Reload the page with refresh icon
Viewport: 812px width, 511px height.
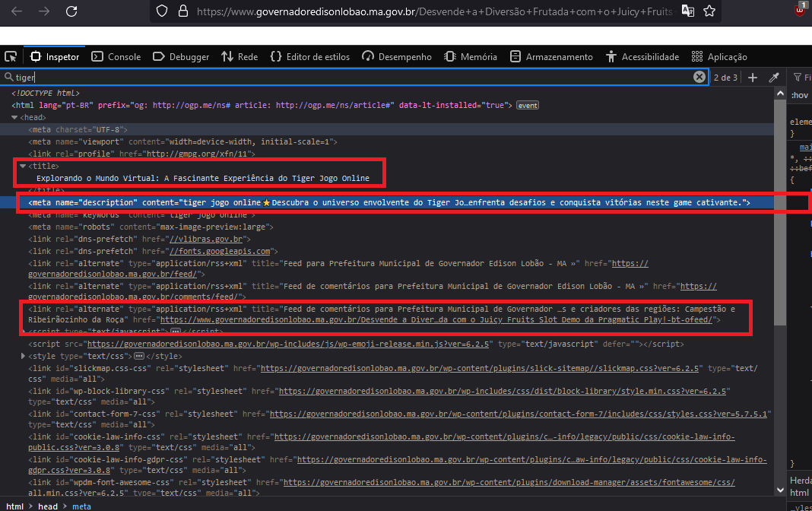pyautogui.click(x=71, y=11)
